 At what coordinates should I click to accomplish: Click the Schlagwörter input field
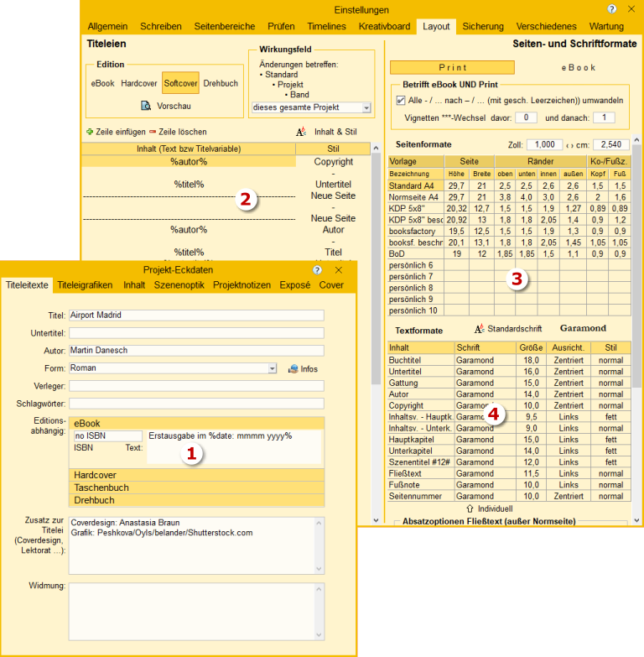point(196,404)
